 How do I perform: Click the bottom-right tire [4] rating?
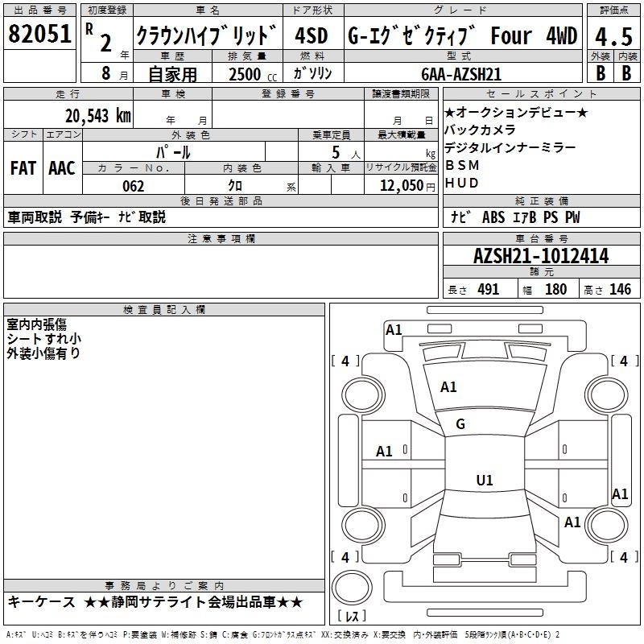point(623,557)
